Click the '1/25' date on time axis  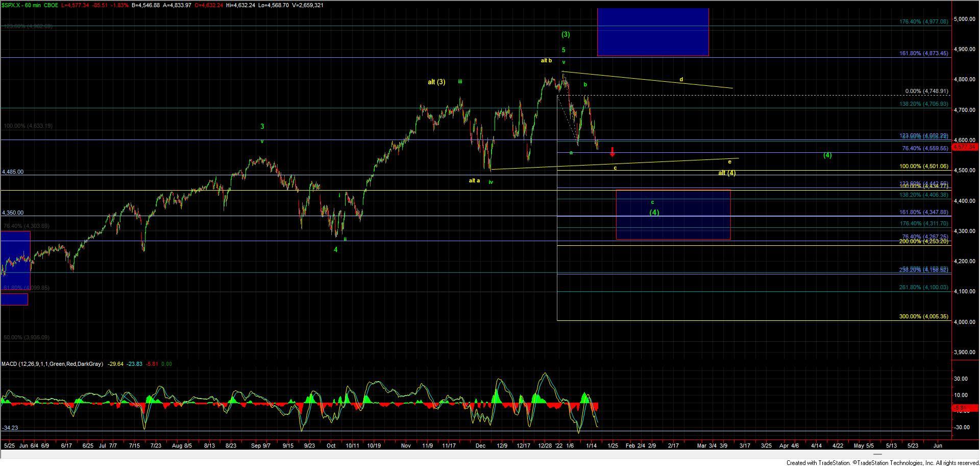coord(613,446)
